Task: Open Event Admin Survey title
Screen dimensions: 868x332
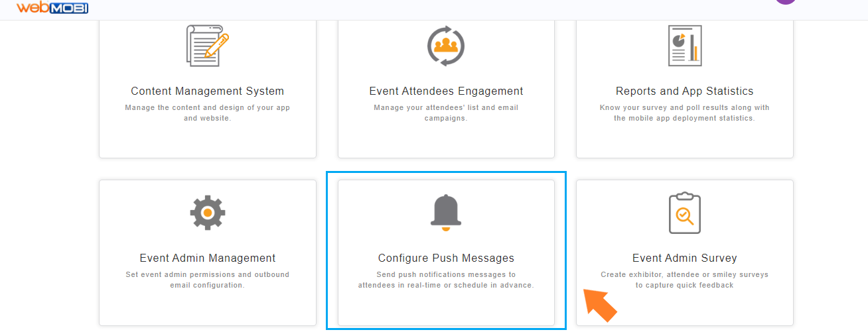Action: [685, 258]
